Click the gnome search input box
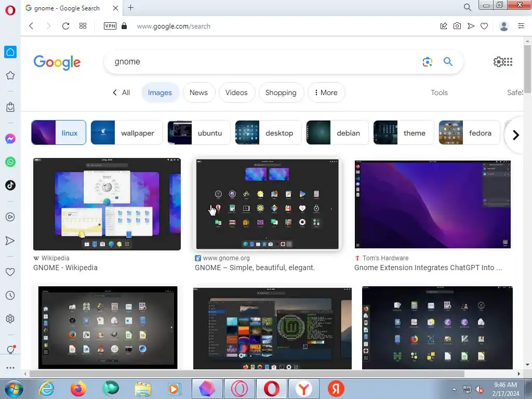This screenshot has height=399, width=532. (x=264, y=62)
